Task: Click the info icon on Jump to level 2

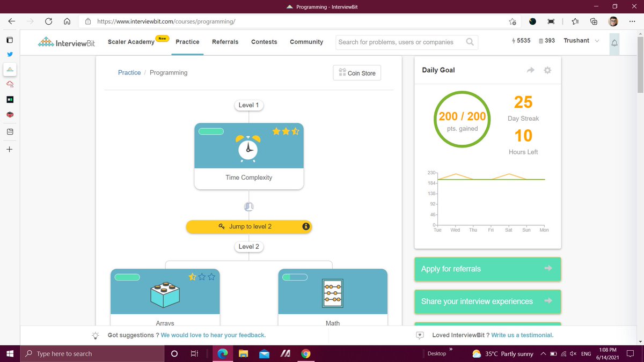Action: 306,226
